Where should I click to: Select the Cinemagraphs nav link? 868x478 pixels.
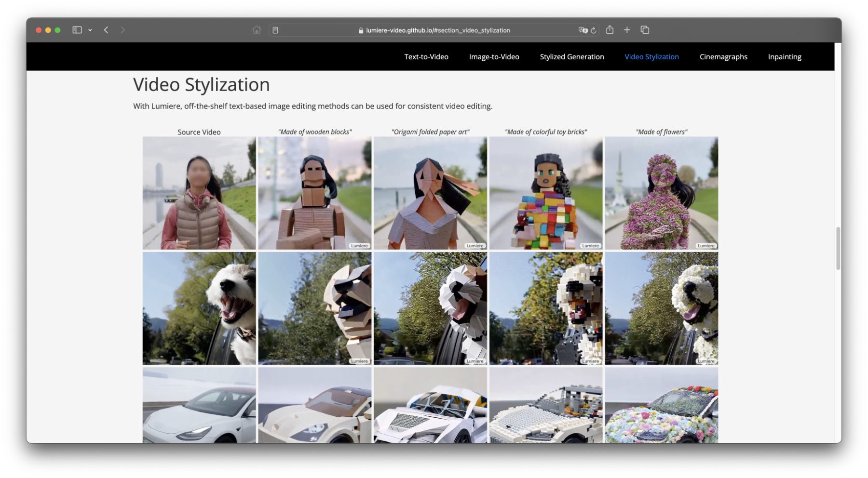point(723,57)
